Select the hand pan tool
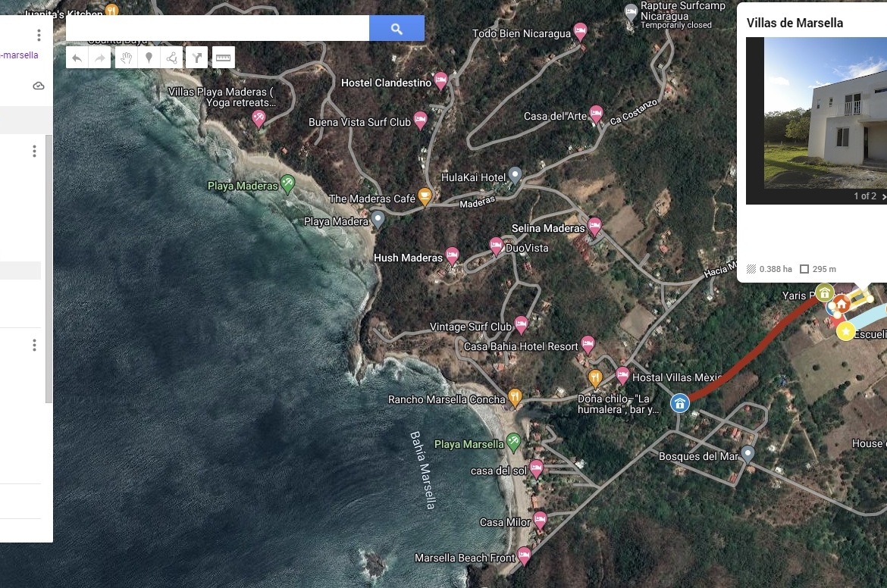Viewport: 887px width, 588px height. pos(126,58)
